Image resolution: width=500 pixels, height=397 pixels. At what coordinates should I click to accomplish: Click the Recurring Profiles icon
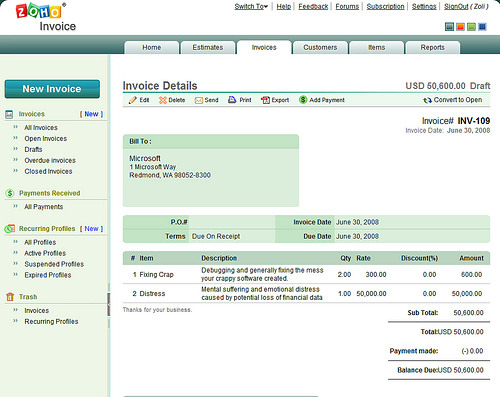10,229
